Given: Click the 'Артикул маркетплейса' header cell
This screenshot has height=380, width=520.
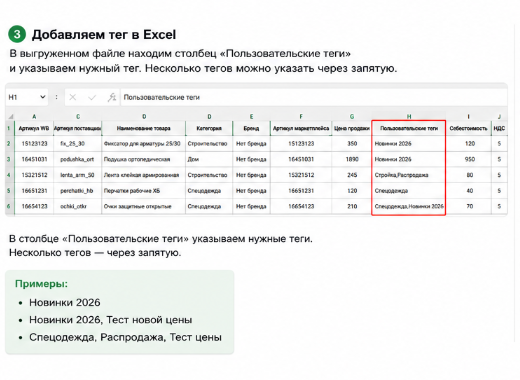Looking at the screenshot, I should point(301,128).
